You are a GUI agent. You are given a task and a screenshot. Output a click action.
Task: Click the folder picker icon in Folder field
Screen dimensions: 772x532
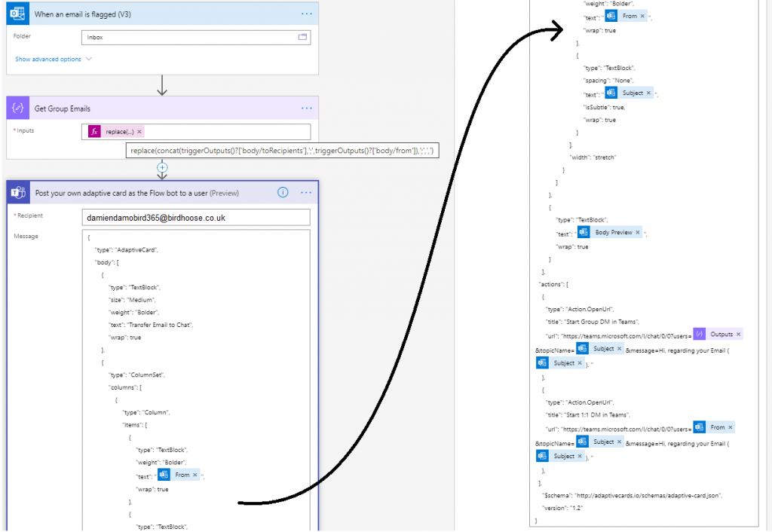tap(302, 37)
